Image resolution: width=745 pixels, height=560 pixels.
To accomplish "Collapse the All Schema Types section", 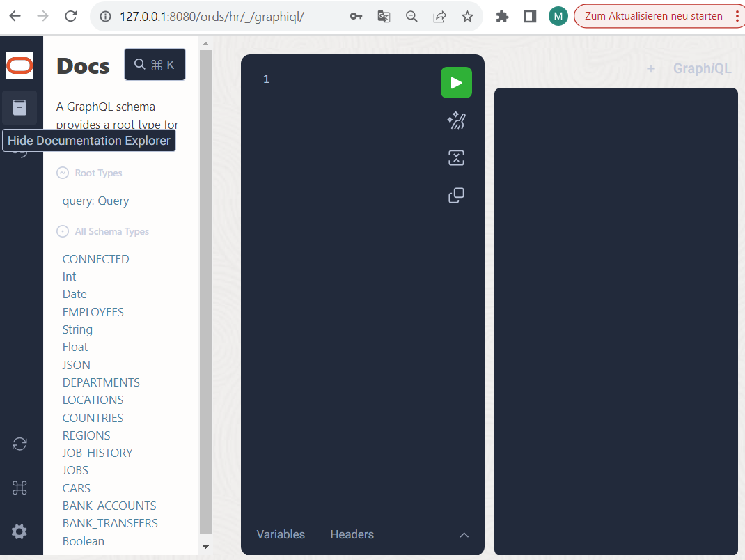I will pos(62,231).
